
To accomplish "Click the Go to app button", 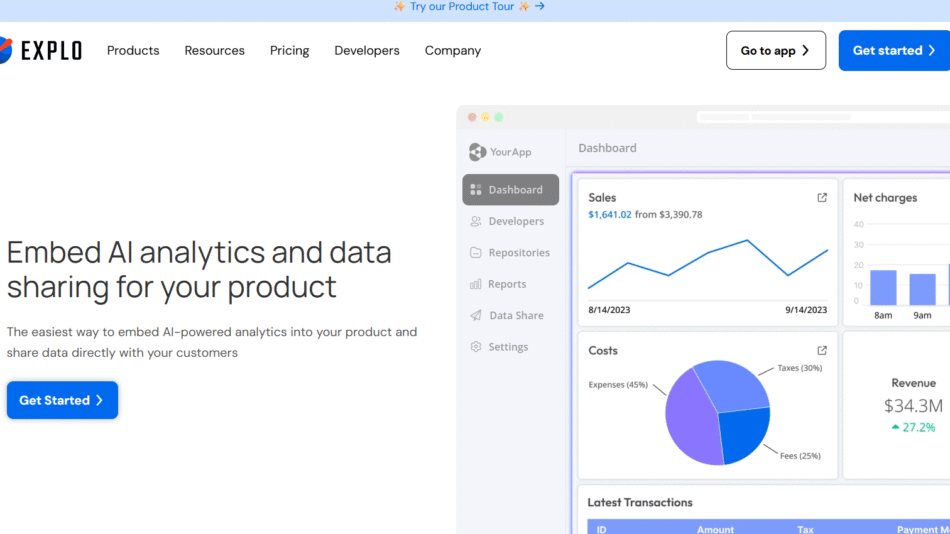I will tap(775, 51).
